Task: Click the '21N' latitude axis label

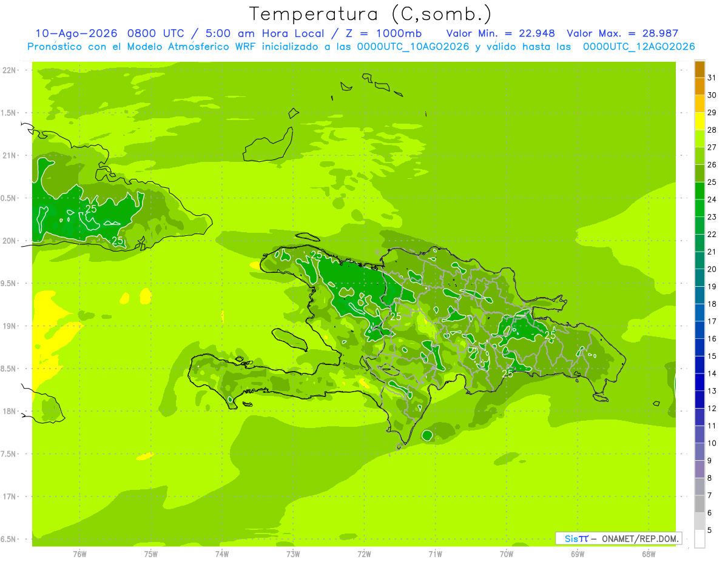Action: (8, 155)
